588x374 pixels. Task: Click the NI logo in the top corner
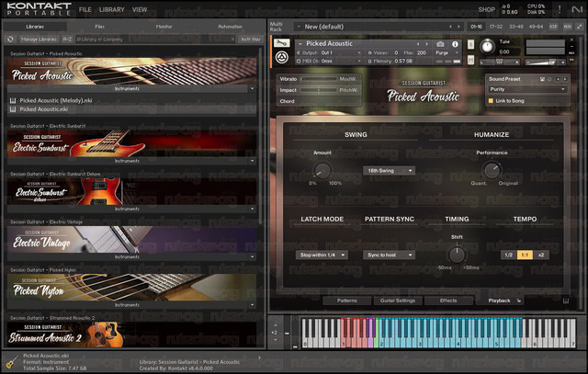(x=577, y=9)
